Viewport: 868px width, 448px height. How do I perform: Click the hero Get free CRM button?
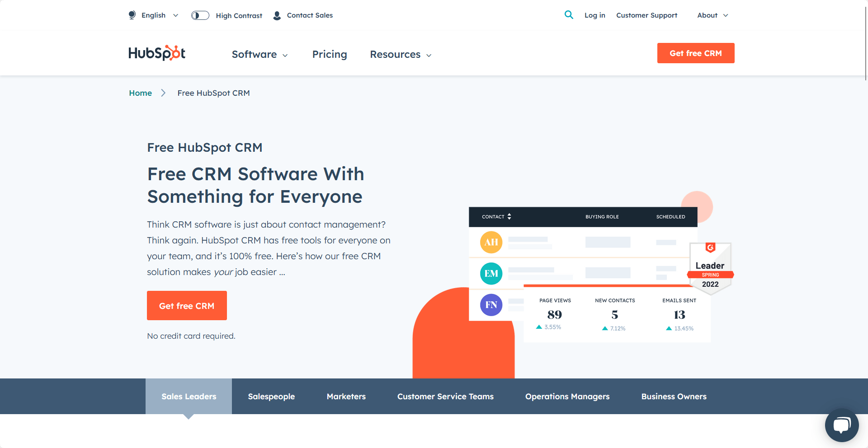[x=187, y=305]
